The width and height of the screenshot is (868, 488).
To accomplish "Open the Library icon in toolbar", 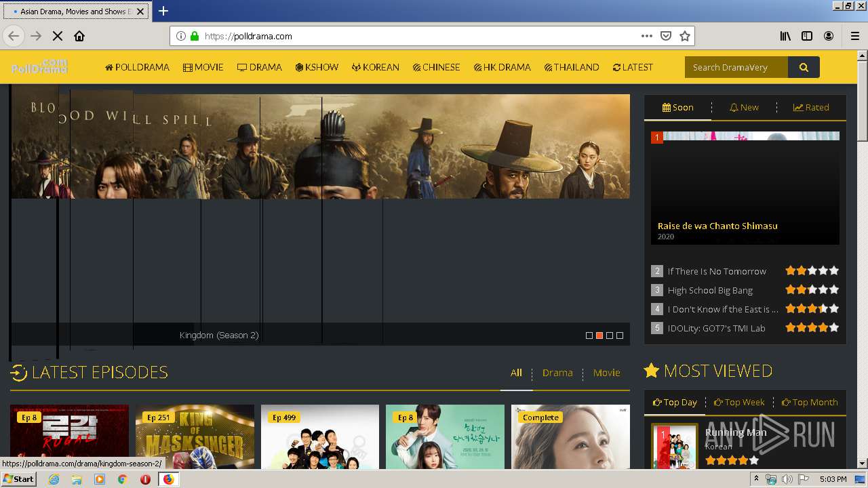I will tap(785, 36).
